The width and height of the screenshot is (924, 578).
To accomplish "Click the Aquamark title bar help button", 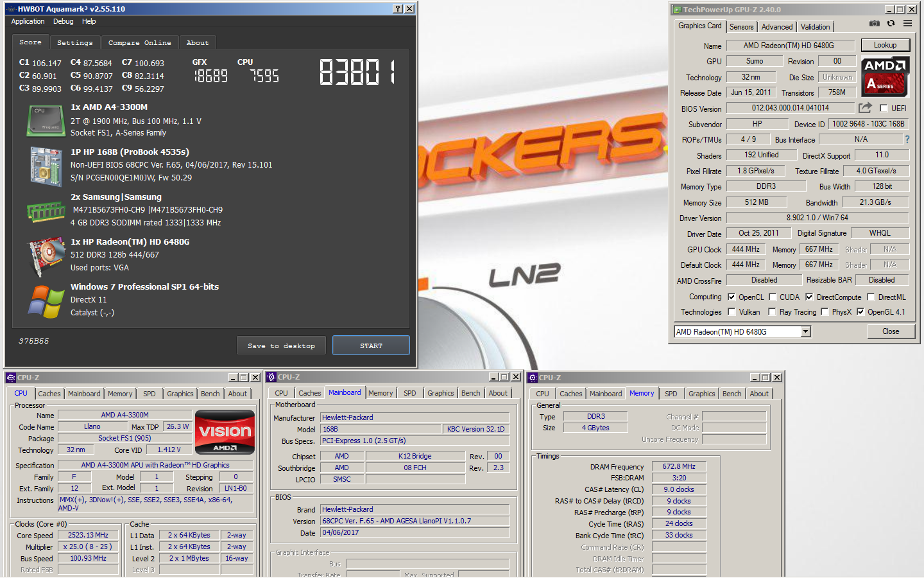I will coord(398,9).
